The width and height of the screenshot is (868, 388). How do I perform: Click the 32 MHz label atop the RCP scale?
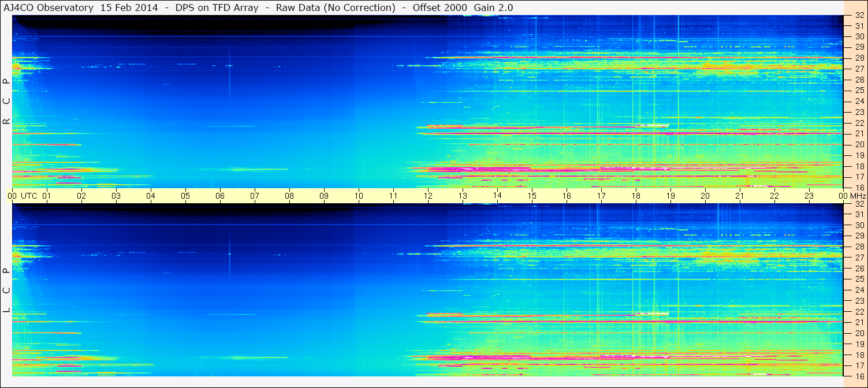pyautogui.click(x=859, y=16)
